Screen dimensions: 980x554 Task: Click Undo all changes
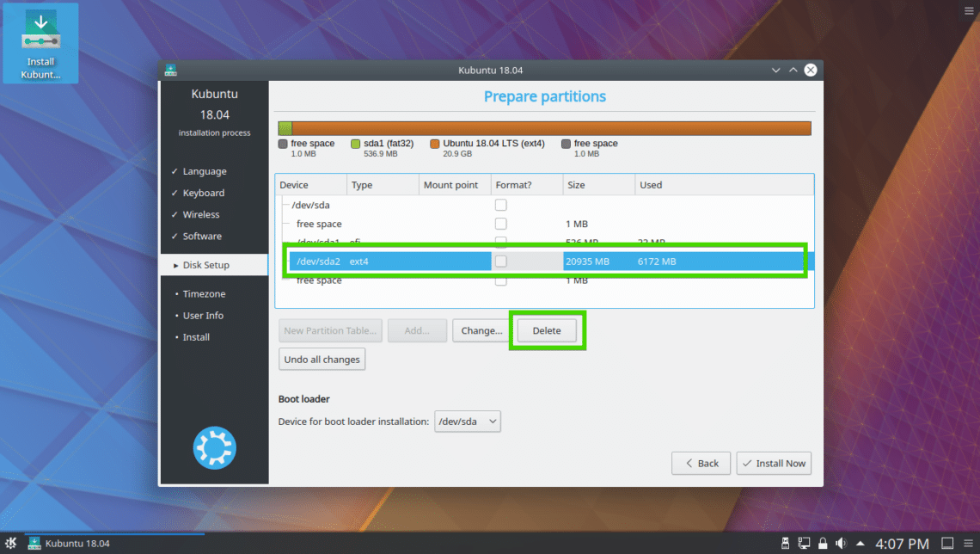click(x=322, y=360)
